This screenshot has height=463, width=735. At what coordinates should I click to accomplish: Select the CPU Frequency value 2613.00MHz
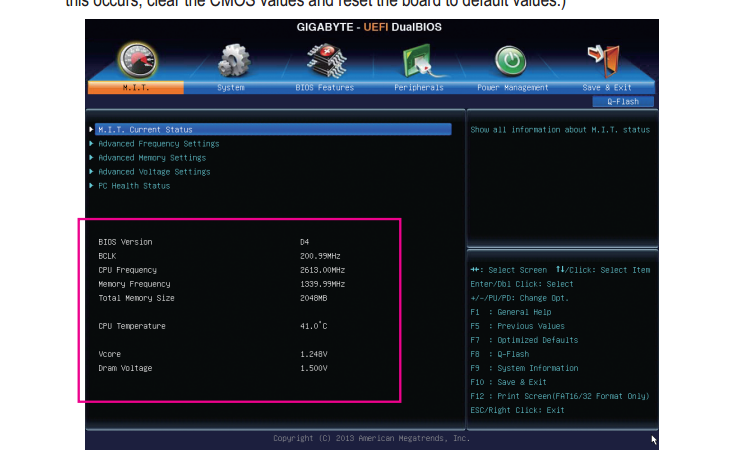tap(322, 270)
